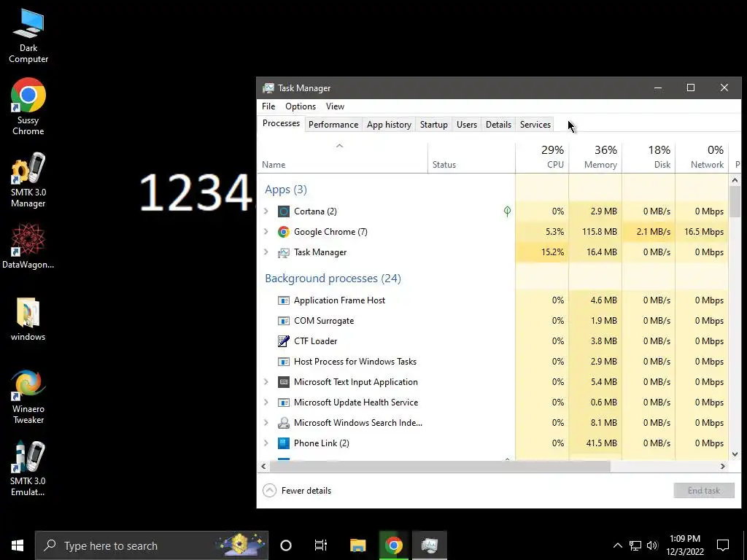This screenshot has height=560, width=747.
Task: Click the Microsoft Text Input Application keyboard icon
Action: point(284,382)
